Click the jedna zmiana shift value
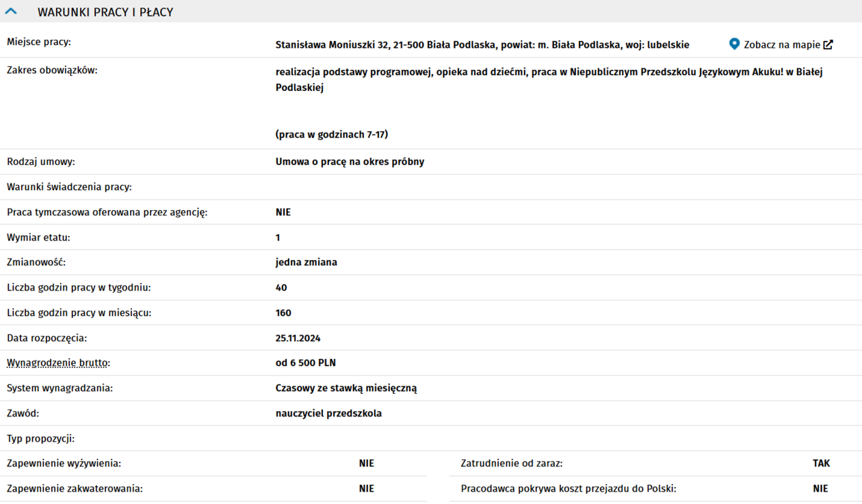This screenshot has height=504, width=862. pos(306,263)
